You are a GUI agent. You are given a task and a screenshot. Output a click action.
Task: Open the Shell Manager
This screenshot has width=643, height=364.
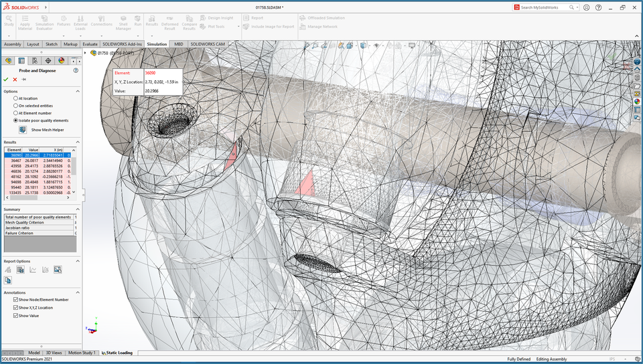click(123, 23)
